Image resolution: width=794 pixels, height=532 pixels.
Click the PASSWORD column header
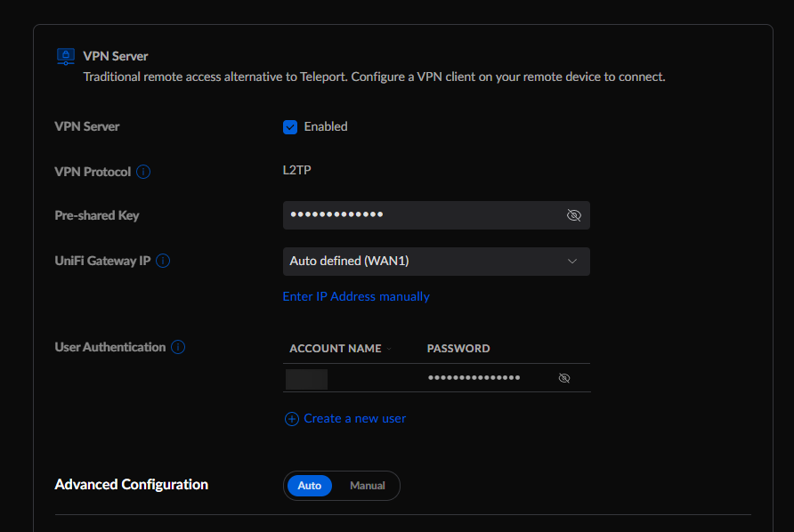[458, 349]
